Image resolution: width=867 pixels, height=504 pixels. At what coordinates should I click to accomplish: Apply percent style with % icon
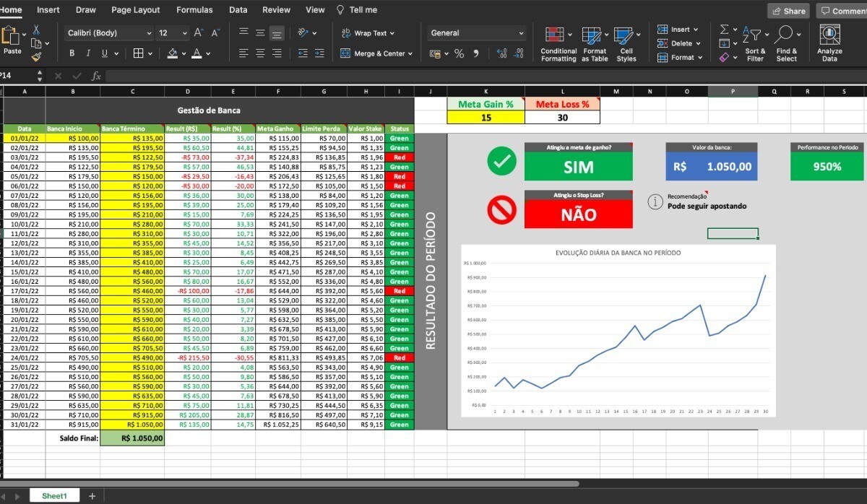tap(459, 53)
